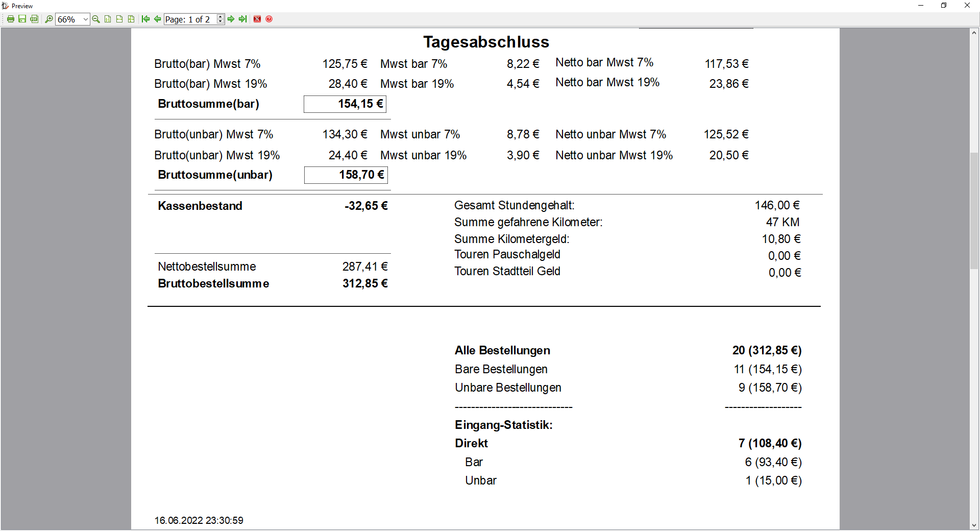This screenshot has width=980, height=531.
Task: Fit page to width icon
Action: point(119,19)
